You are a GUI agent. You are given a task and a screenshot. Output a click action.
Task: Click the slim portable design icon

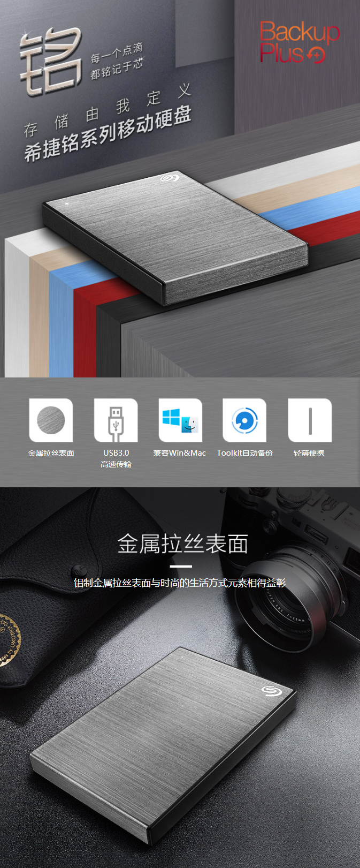click(310, 420)
